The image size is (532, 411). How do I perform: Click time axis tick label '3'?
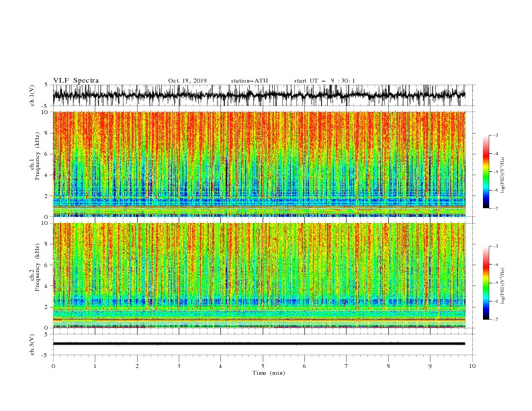tap(179, 366)
